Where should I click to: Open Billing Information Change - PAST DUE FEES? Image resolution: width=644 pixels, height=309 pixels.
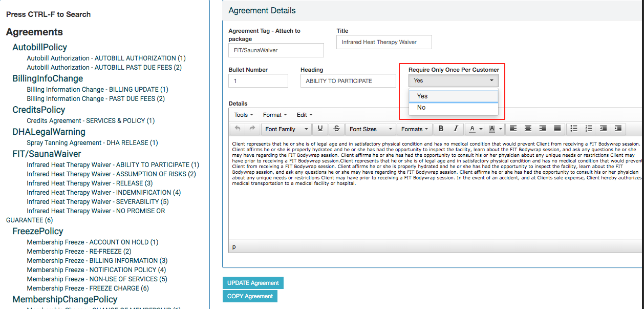[96, 99]
